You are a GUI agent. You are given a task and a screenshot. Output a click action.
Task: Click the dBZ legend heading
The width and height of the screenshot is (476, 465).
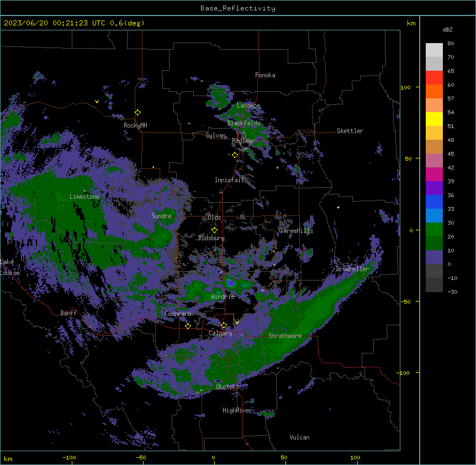tap(447, 30)
